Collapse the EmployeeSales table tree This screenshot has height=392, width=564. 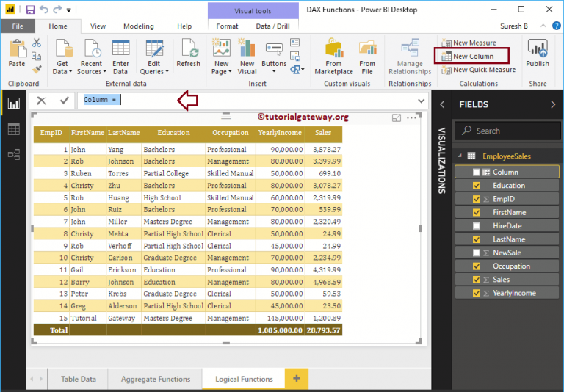click(x=460, y=156)
